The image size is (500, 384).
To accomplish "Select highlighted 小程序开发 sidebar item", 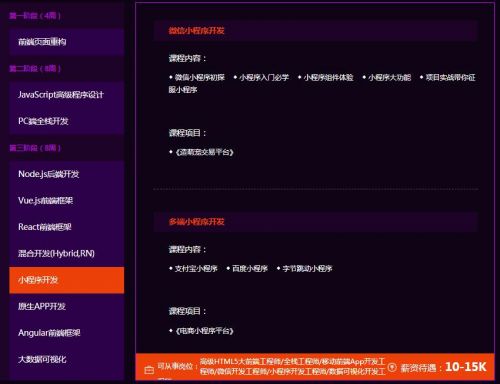I will tap(67, 280).
